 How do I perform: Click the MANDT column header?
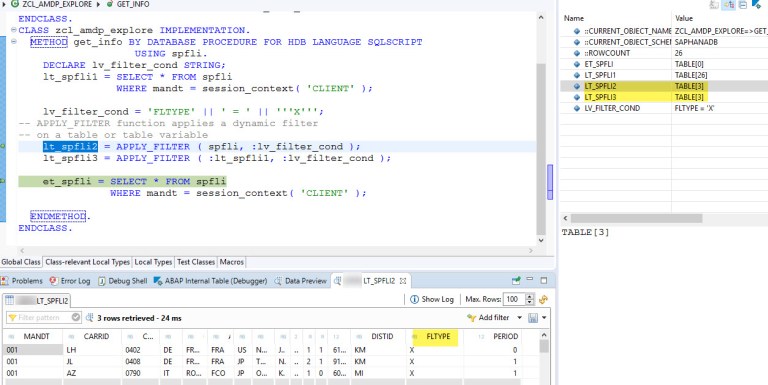[x=33, y=337]
